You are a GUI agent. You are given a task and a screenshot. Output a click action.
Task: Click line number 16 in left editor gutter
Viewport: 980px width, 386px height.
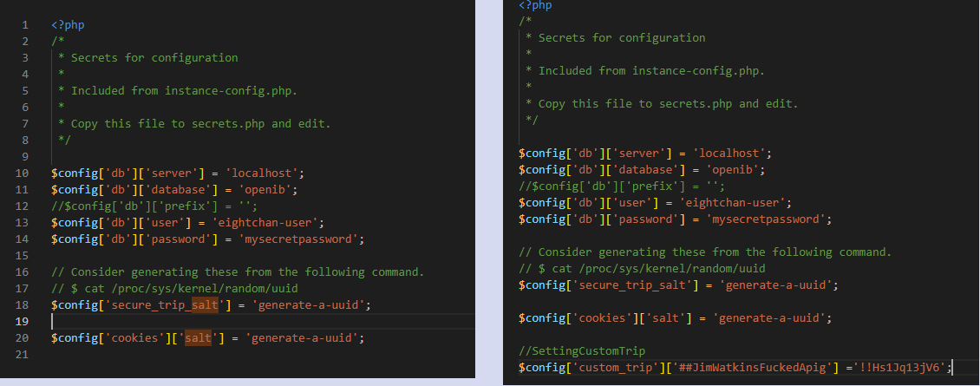22,272
